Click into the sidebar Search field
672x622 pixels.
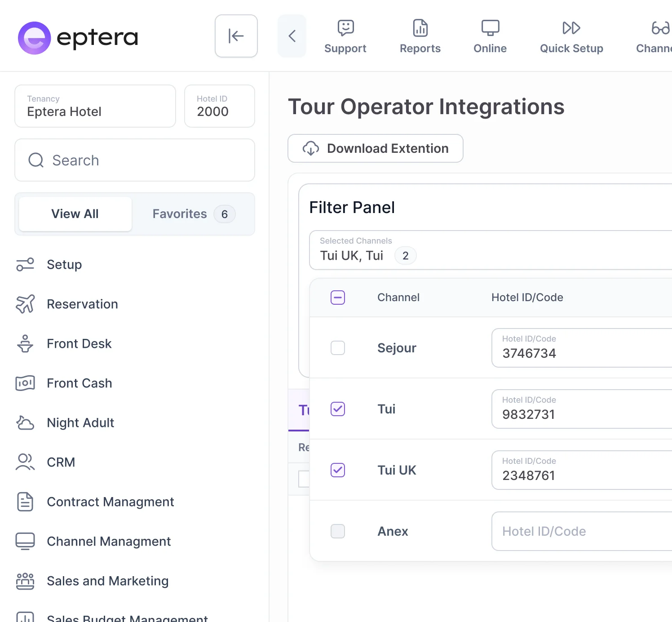135,160
